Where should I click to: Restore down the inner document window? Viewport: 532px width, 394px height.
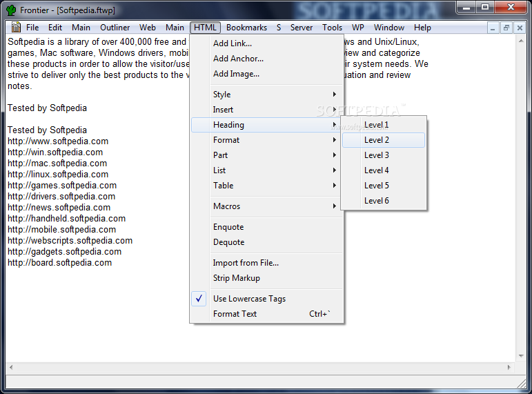tap(506, 28)
